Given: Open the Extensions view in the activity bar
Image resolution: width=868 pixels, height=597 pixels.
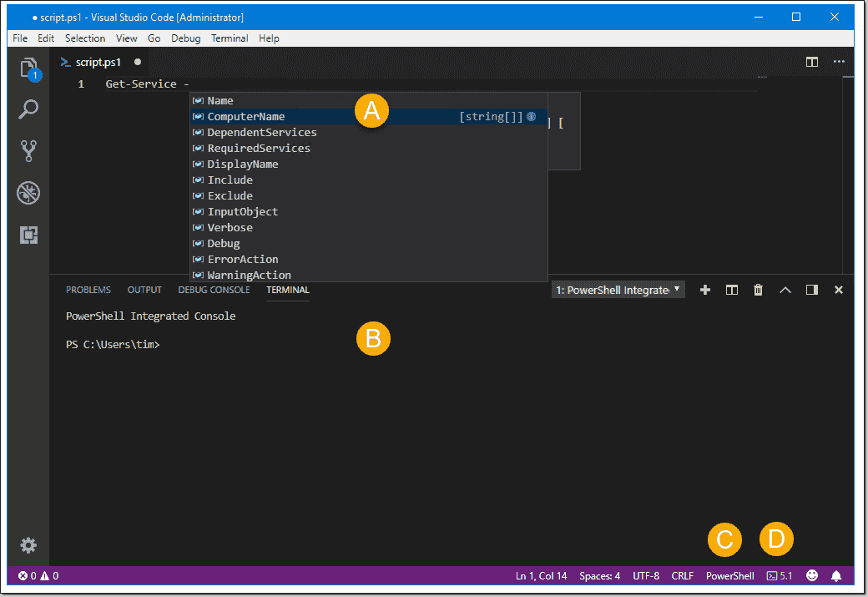Looking at the screenshot, I should coord(28,235).
